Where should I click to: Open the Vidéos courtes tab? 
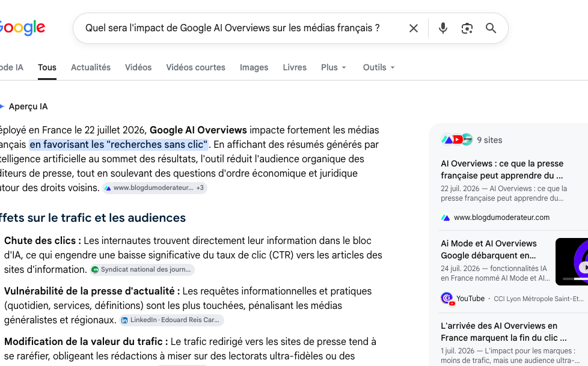coord(196,67)
